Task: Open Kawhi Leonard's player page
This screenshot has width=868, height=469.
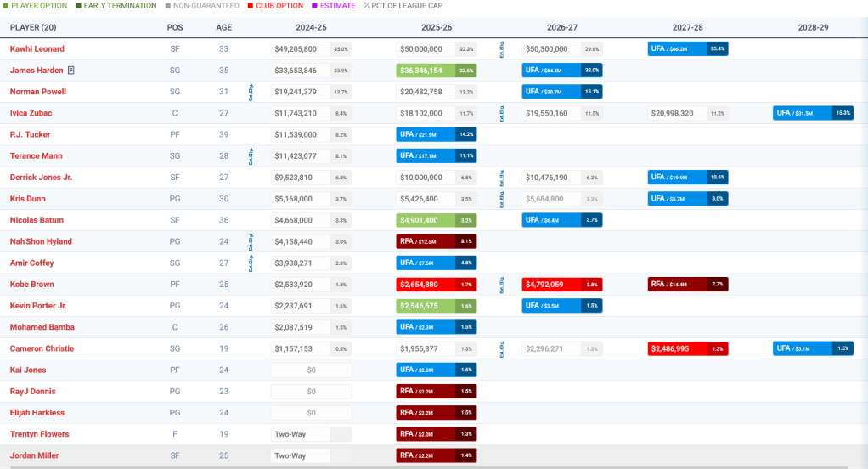Action: click(x=37, y=49)
